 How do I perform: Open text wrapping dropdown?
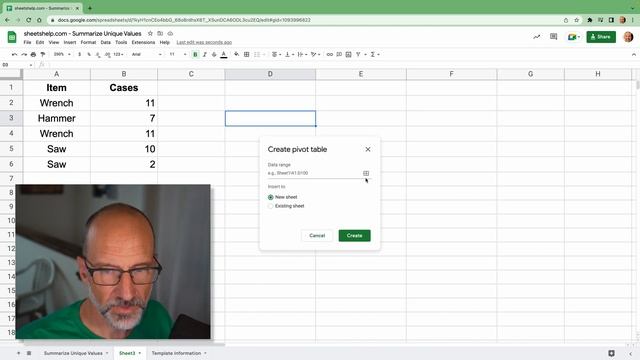pyautogui.click(x=302, y=54)
